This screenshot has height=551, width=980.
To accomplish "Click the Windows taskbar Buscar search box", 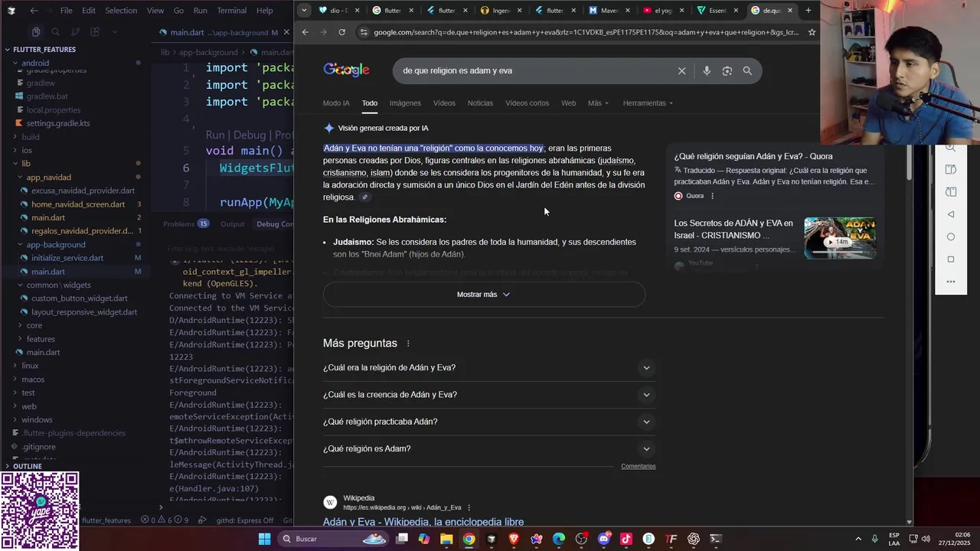I will tap(333, 539).
